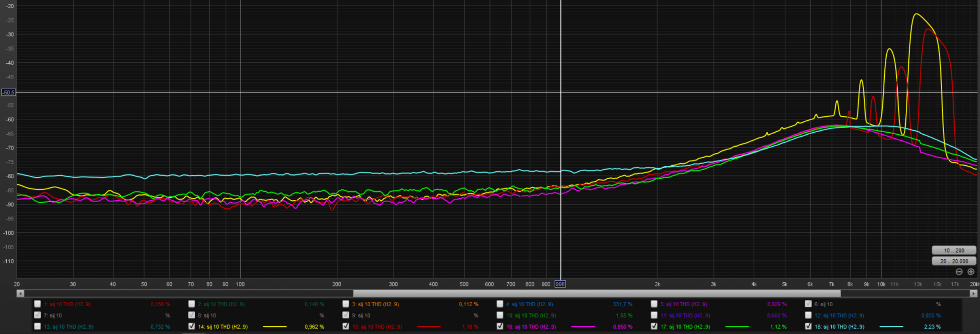980x334 pixels.
Task: Click label '12: sij 10 THD (H2..9)'
Action: [839, 316]
